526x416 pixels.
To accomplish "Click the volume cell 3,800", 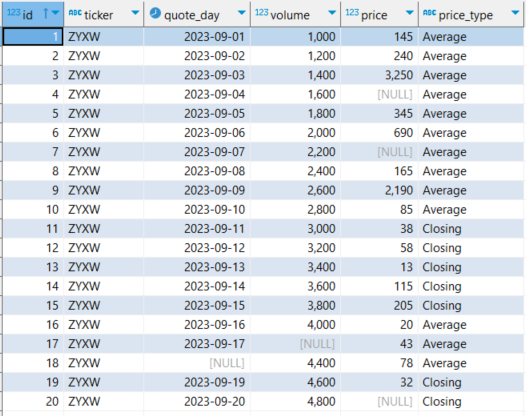I will coord(295,306).
